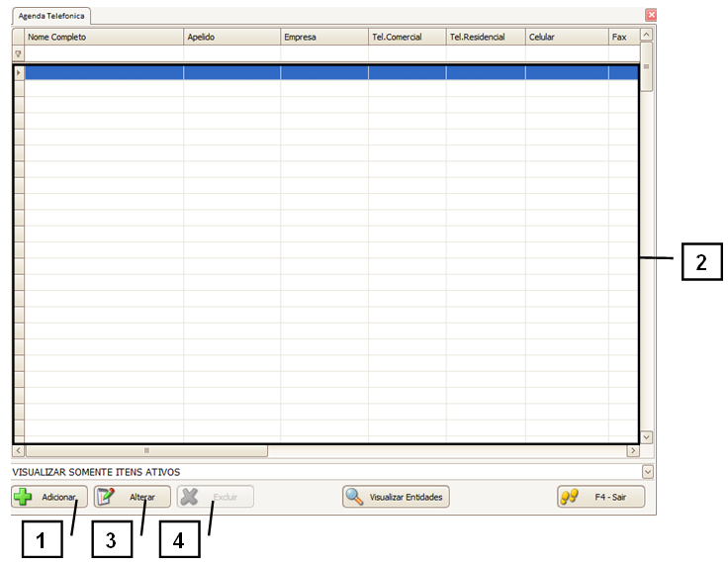Click the magnifier icon on Visualizar Entidades
The image size is (728, 567).
(354, 497)
